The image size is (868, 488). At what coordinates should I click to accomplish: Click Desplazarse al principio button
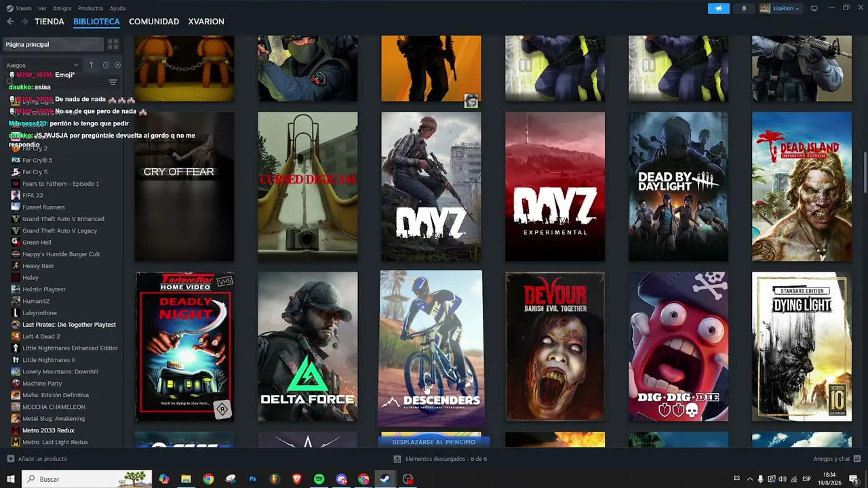click(434, 442)
